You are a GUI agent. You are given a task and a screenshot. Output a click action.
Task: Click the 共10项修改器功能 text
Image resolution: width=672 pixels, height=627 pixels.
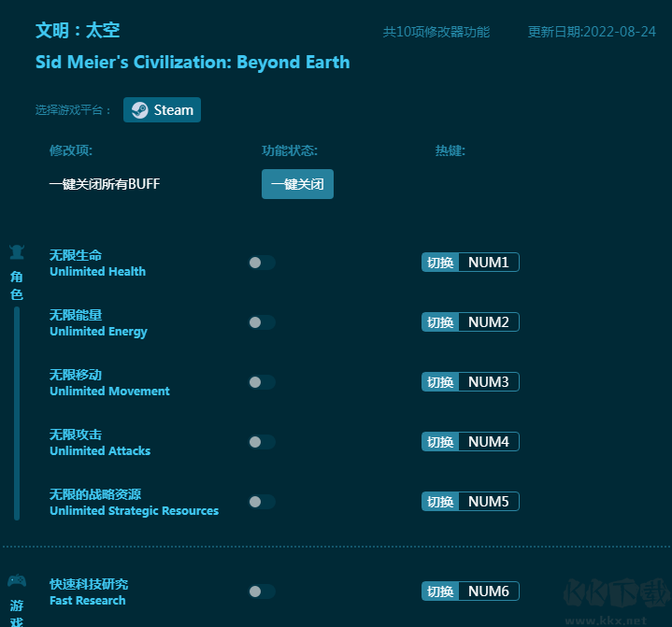coord(436,32)
